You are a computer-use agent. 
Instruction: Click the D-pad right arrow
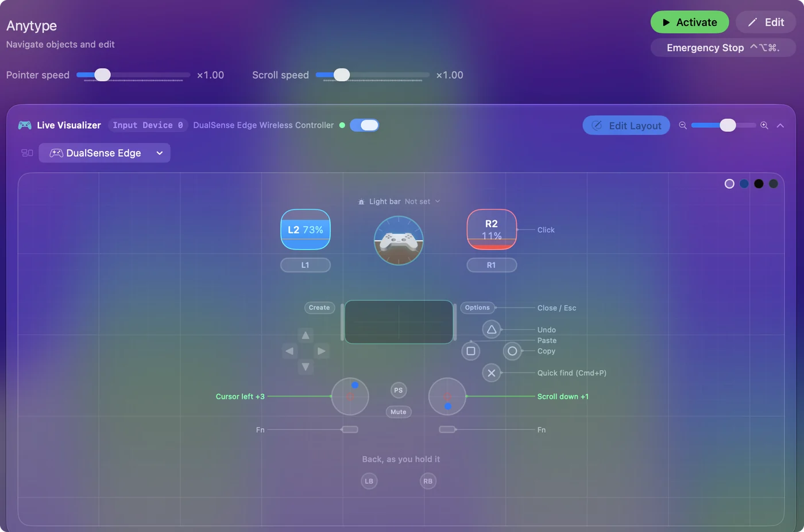coord(322,351)
